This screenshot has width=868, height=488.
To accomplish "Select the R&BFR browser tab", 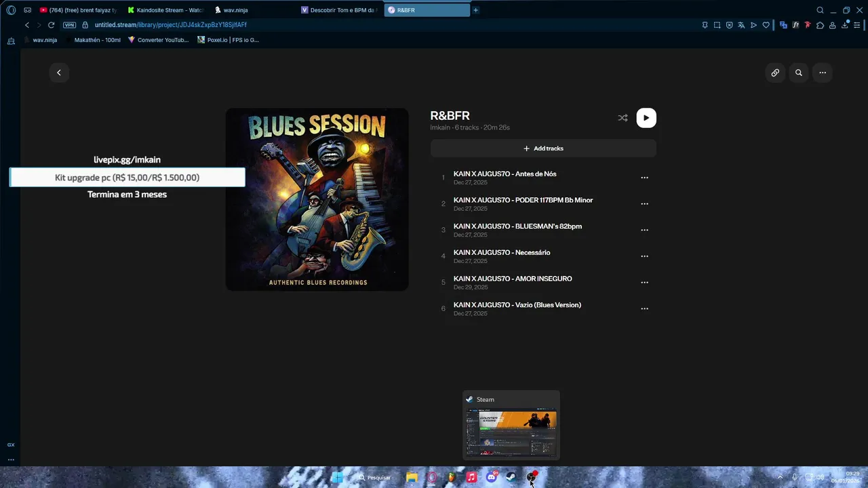I will [427, 10].
